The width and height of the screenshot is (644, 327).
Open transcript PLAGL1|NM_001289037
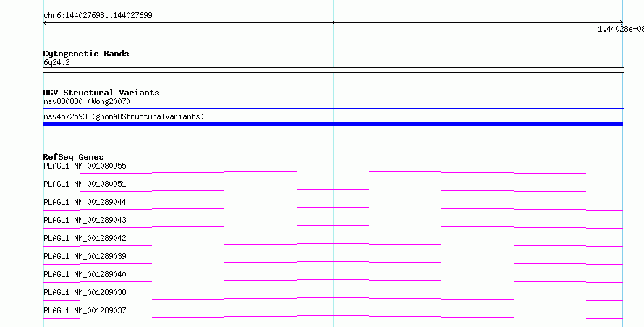tap(85, 310)
